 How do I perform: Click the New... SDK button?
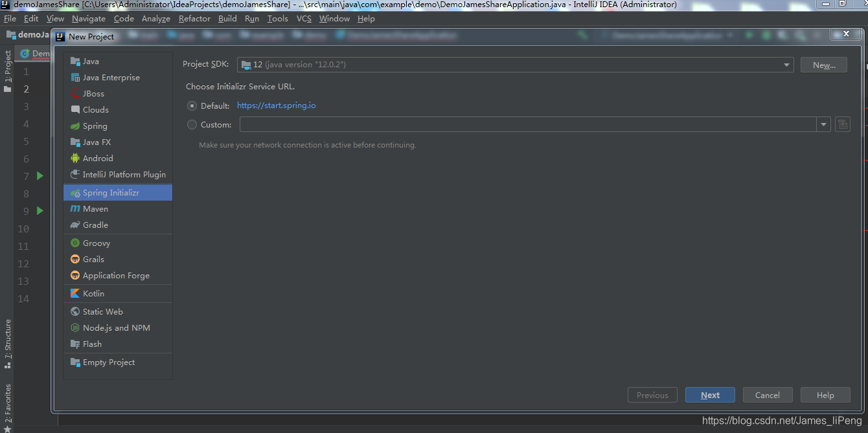(x=824, y=65)
